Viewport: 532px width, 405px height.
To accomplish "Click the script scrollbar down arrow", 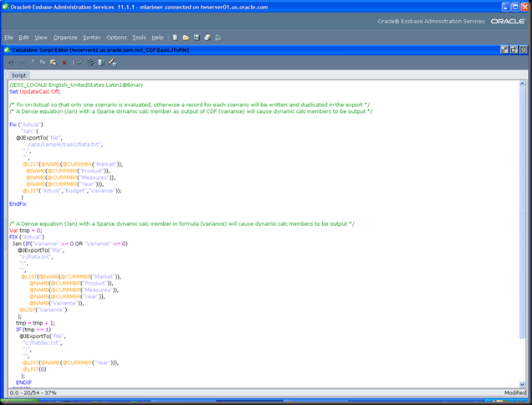I will point(522,384).
